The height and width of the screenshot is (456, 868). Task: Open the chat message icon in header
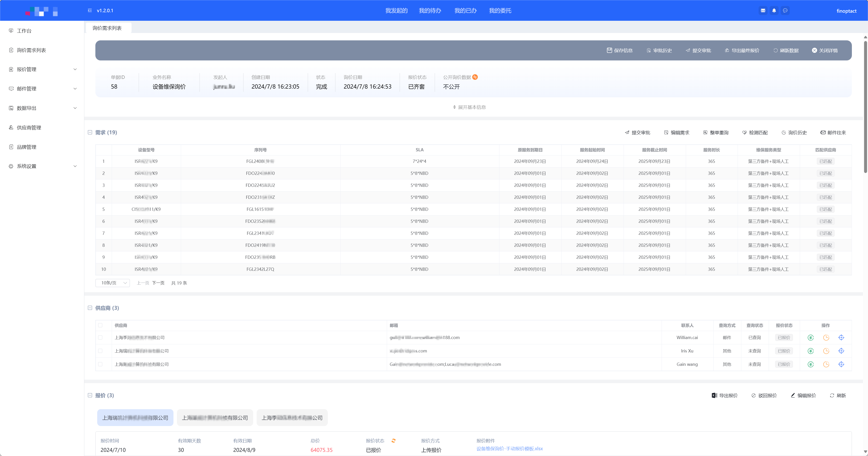[x=785, y=10]
